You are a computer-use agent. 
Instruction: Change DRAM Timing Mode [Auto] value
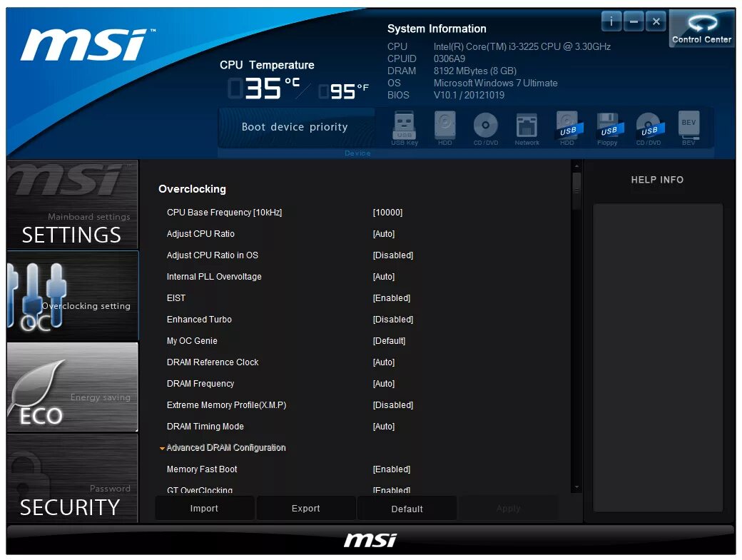coord(384,426)
